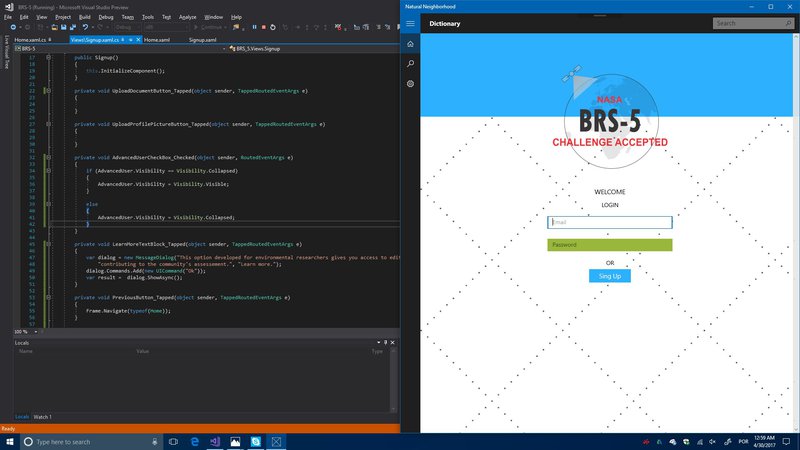Pause debugging with the Break All icon
The image size is (800, 450).
coord(255,27)
